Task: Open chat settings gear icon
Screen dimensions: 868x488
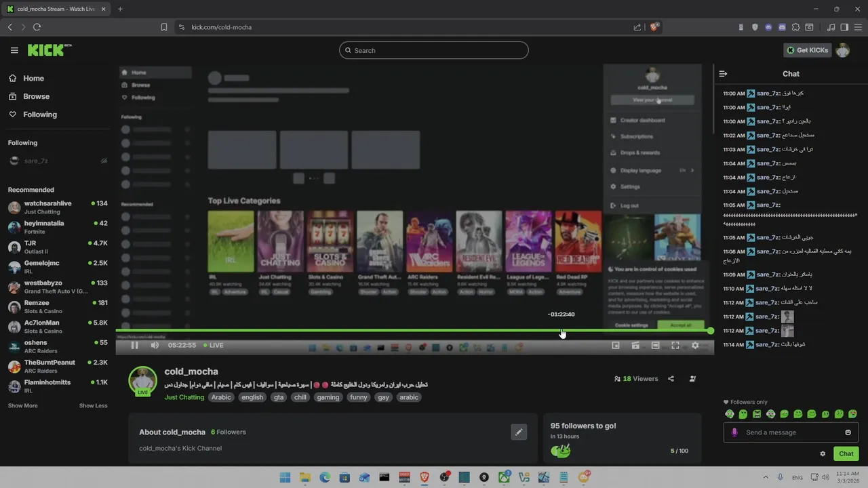Action: (x=823, y=454)
